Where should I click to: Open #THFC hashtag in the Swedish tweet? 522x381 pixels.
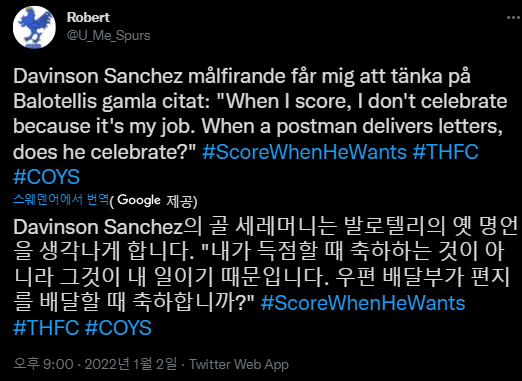[x=446, y=152]
